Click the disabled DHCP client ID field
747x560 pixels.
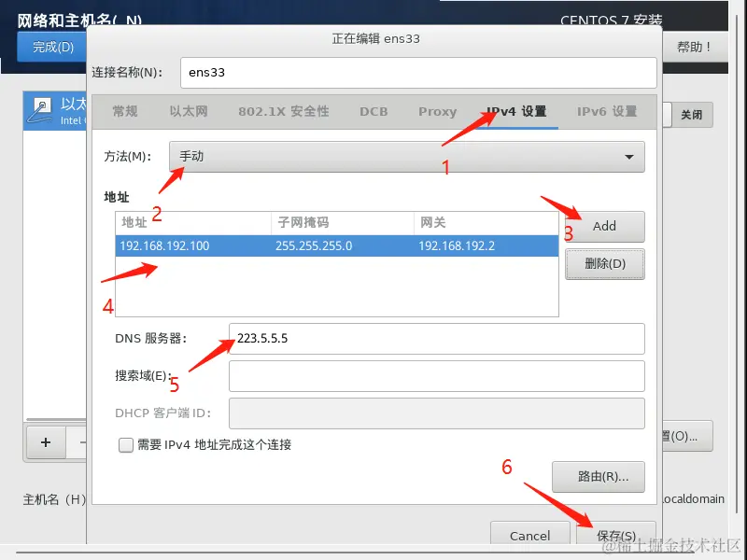436,413
